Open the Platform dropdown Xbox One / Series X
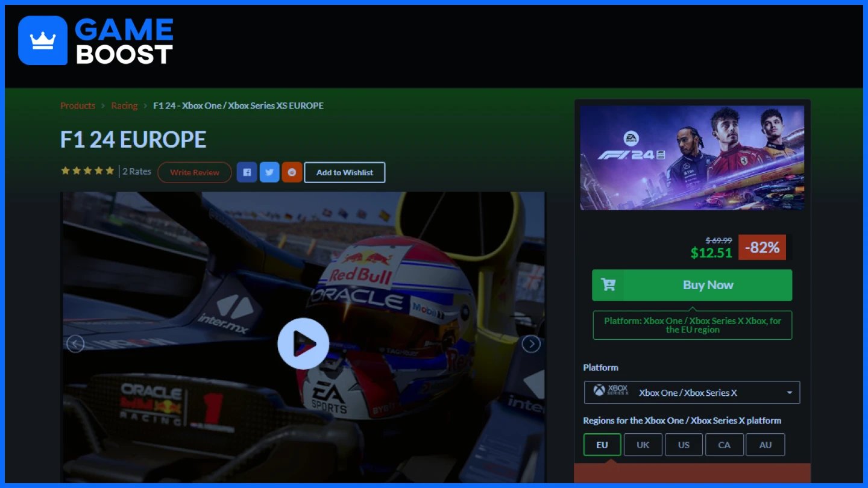 tap(692, 392)
